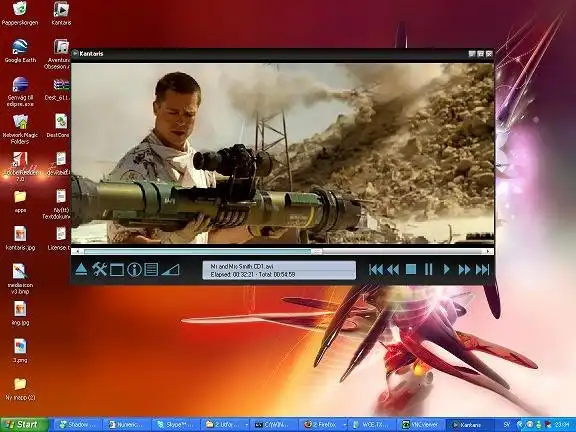Minimize the Kantaris window

pos(472,54)
